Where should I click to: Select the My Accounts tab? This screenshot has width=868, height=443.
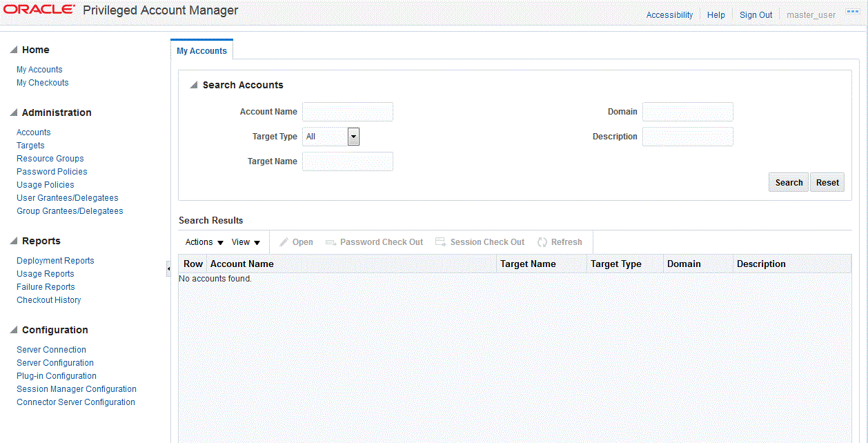click(x=201, y=51)
